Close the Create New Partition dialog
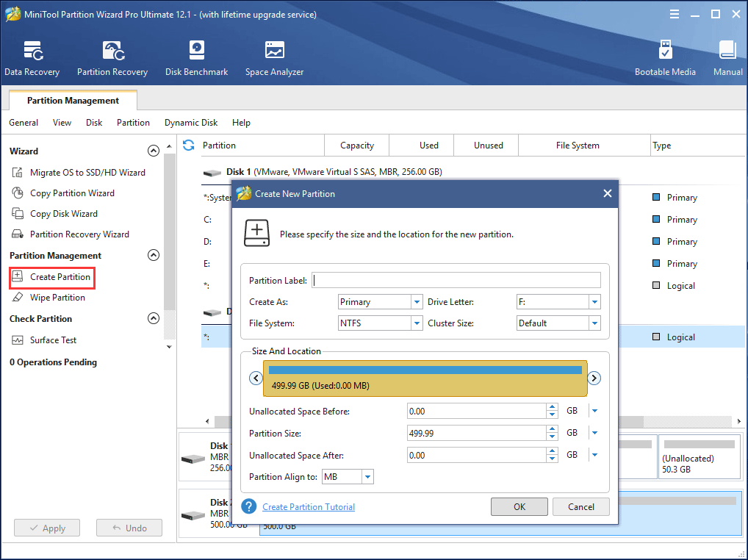The image size is (748, 560). tap(607, 193)
